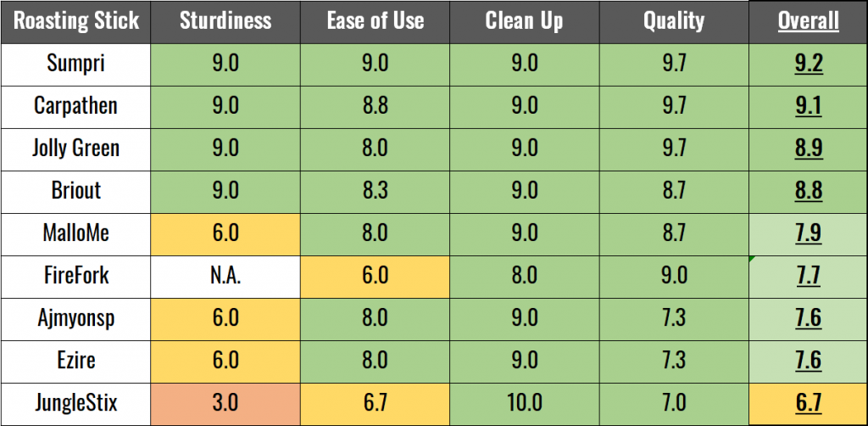Screen dimensions: 868x426
Task: Select the Sturdiness column header
Action: point(225,21)
